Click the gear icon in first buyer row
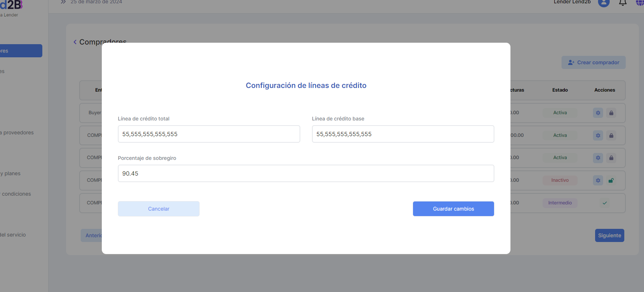644x292 pixels. point(598,113)
